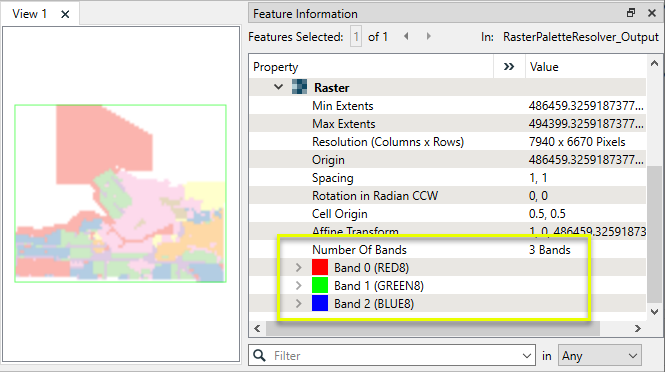This screenshot has width=665, height=372.
Task: Go to the next selected feature
Action: tap(428, 36)
